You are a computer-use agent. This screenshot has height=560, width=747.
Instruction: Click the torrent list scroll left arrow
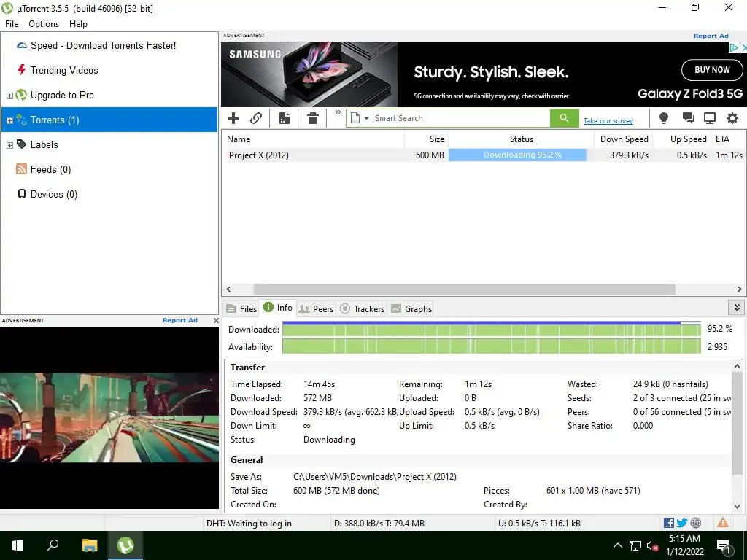[x=228, y=289]
